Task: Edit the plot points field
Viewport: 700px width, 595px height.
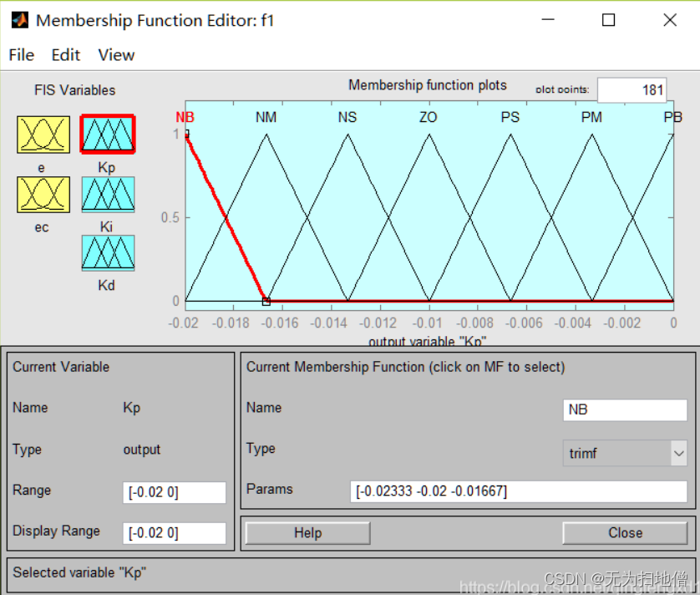Action: [632, 90]
